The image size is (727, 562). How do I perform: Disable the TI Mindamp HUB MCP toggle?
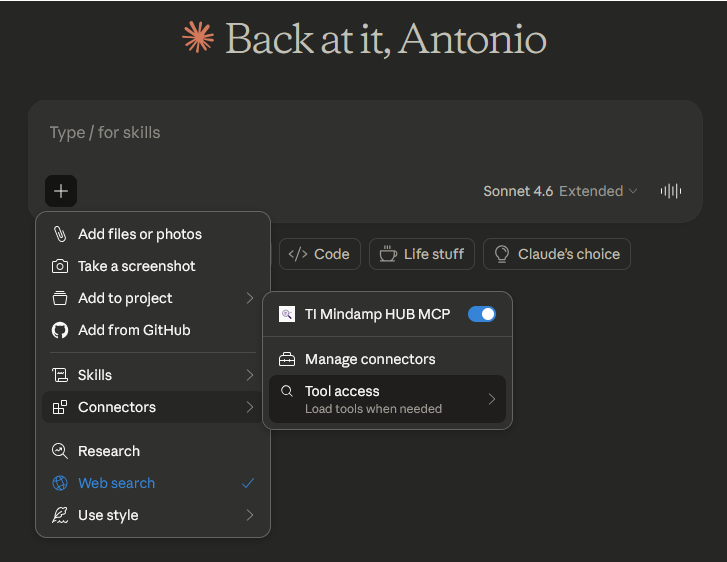[x=481, y=314]
